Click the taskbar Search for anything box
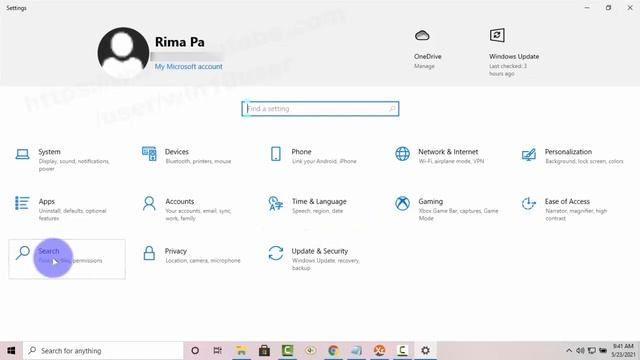This screenshot has width=640, height=360. click(103, 351)
